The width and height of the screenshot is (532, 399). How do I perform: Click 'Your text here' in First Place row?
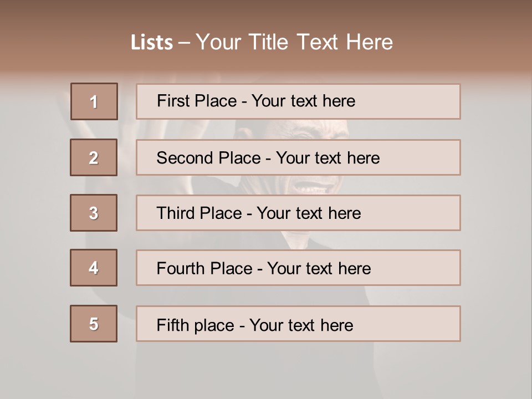click(303, 101)
